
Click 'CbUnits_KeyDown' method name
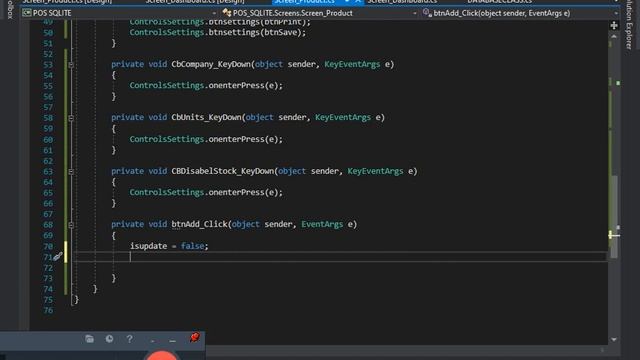(206, 117)
